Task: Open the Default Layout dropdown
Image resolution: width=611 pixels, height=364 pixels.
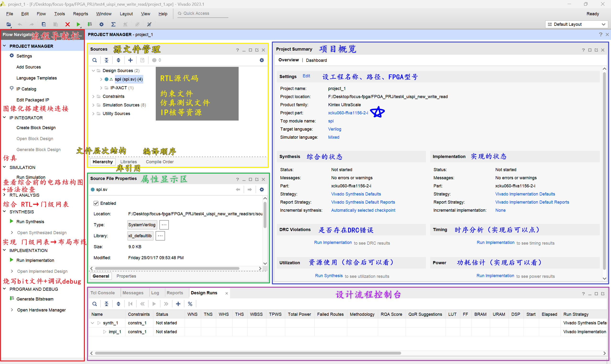Action: (576, 24)
